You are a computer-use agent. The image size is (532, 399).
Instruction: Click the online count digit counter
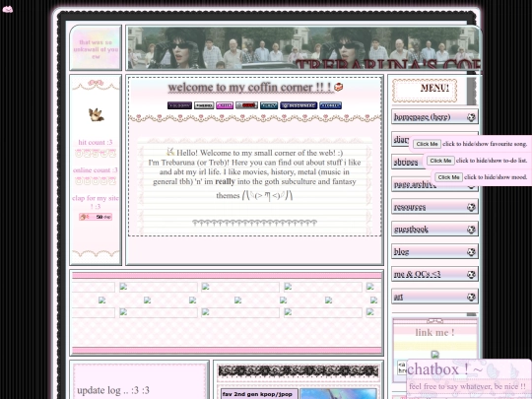[x=96, y=181]
